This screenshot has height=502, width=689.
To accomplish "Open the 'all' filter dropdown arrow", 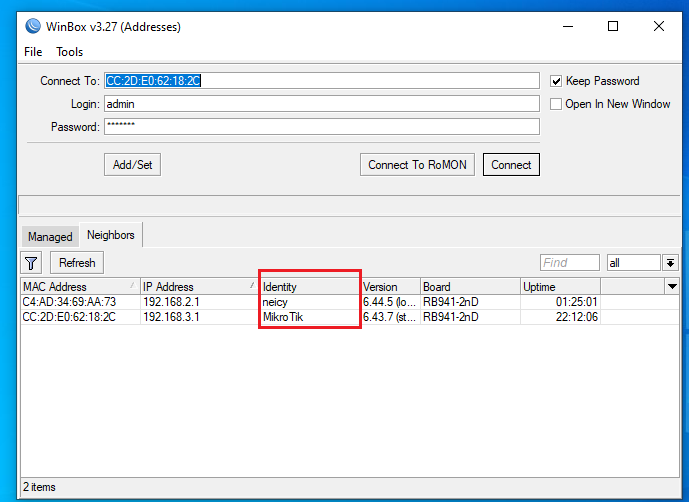I will click(671, 263).
